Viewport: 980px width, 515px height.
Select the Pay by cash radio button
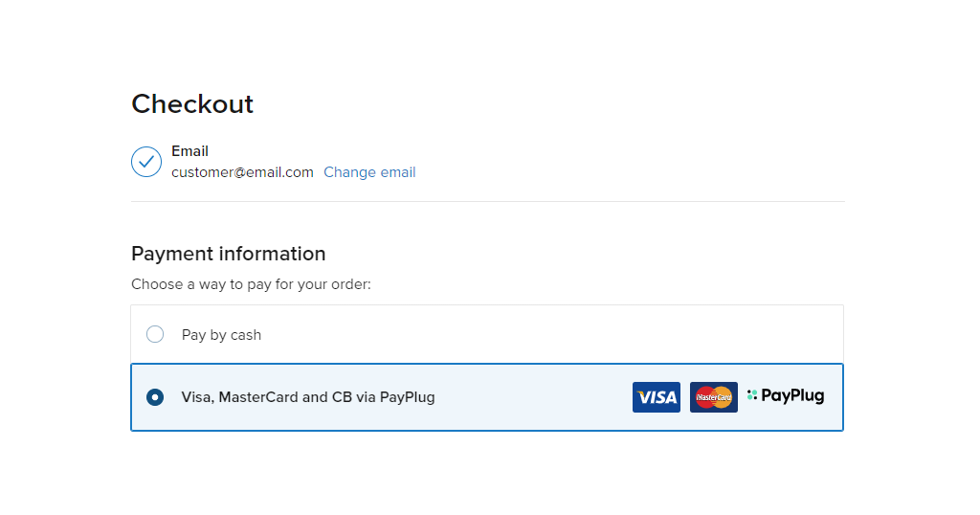155,334
